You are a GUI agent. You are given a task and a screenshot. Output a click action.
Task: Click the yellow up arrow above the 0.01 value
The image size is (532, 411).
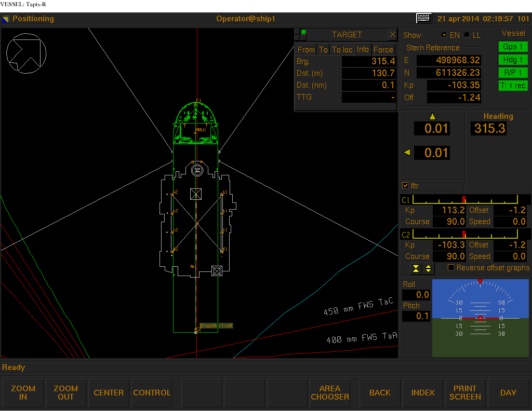(x=432, y=116)
